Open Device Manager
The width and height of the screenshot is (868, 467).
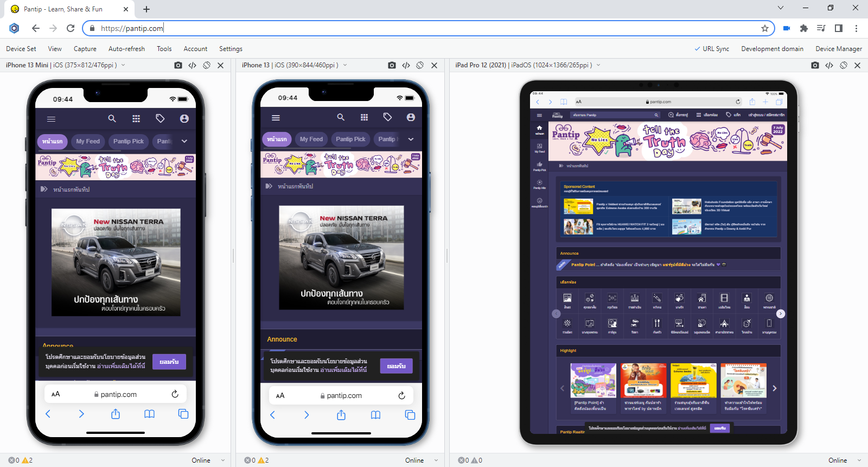point(838,49)
